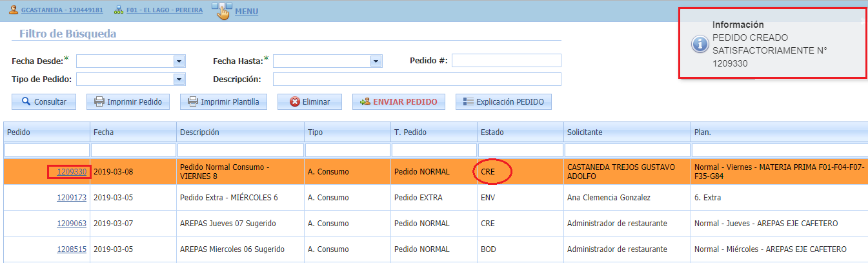The image size is (868, 263).
Task: Click the Imprimir Pedido button
Action: pos(128,102)
